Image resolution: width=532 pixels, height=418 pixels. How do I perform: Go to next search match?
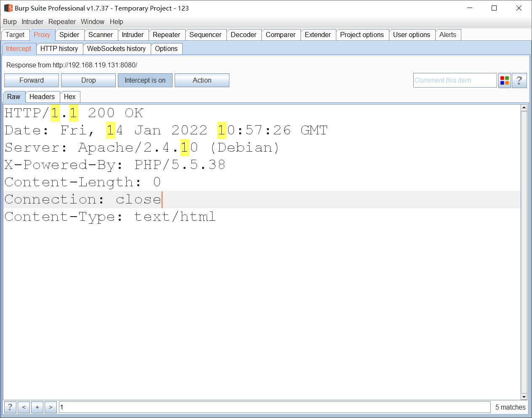[51, 407]
